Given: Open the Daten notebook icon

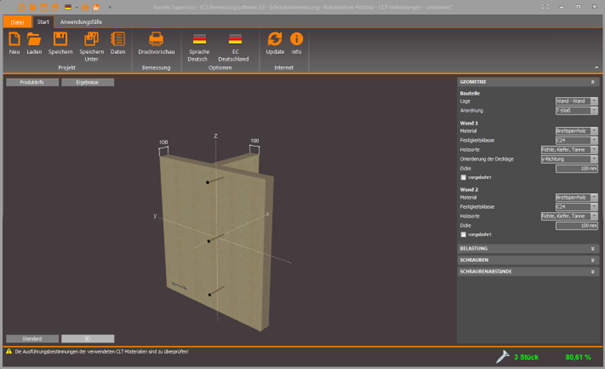Looking at the screenshot, I should [x=118, y=39].
